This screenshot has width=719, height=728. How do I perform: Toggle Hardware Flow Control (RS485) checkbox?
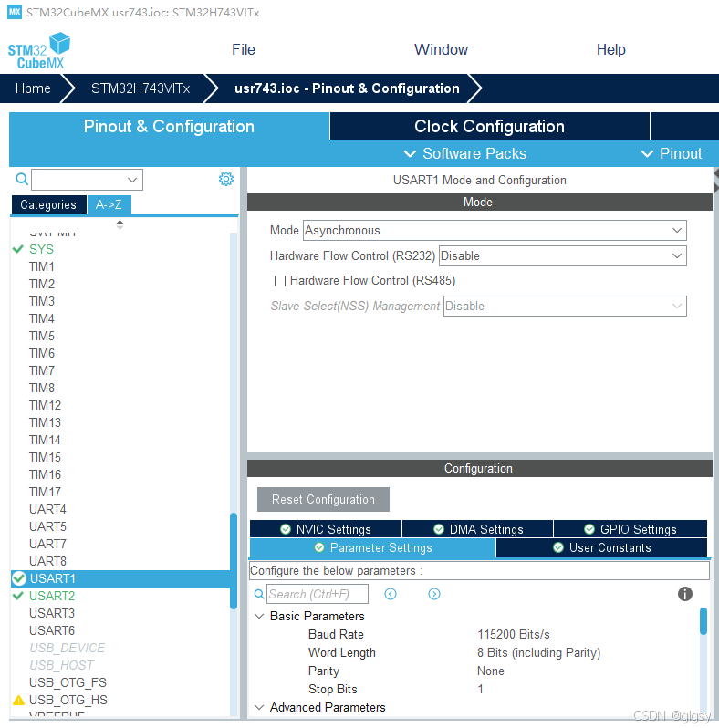pos(280,281)
